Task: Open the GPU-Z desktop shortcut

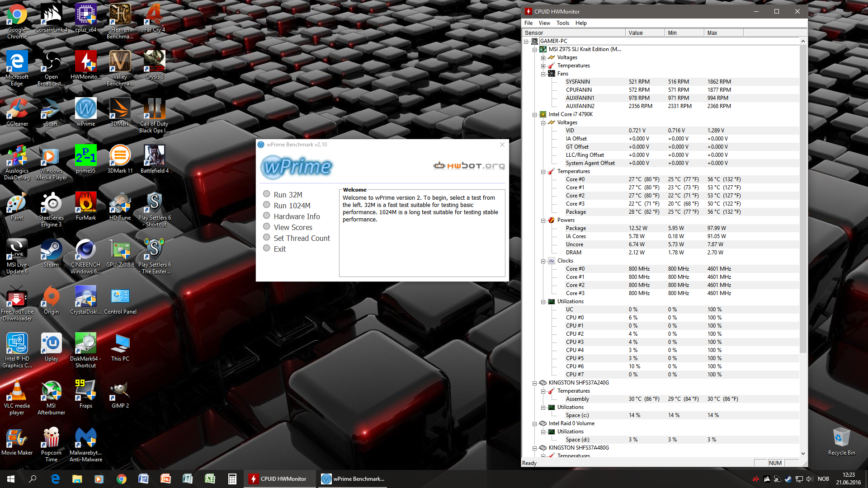Action: 120,253
